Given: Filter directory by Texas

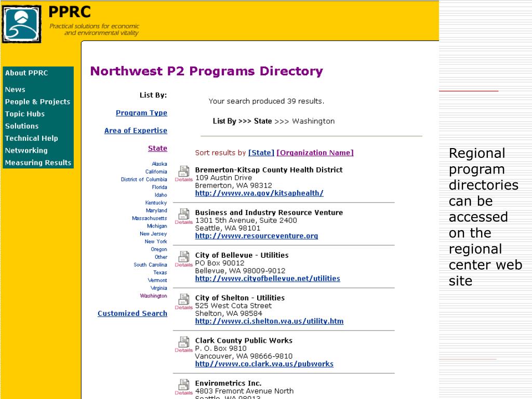Looking at the screenshot, I should (160, 273).
